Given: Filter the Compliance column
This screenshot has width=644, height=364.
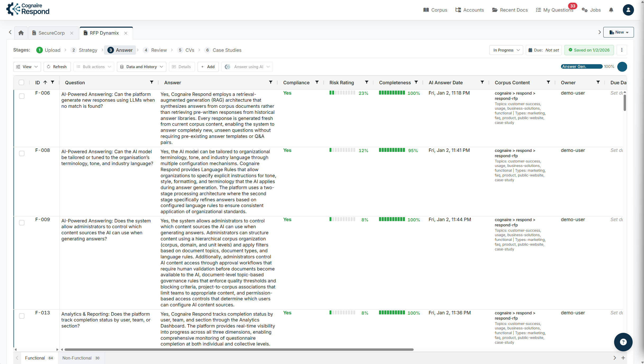Looking at the screenshot, I should (x=317, y=82).
